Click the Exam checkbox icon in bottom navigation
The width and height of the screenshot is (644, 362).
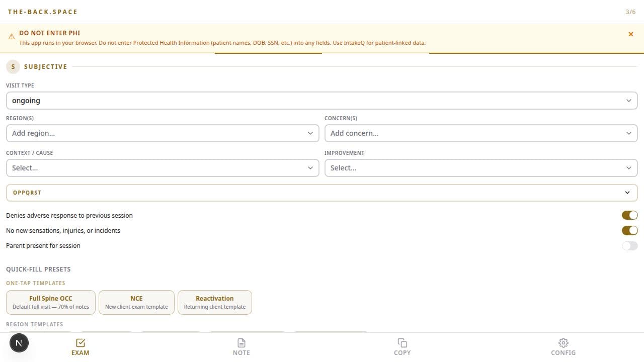pos(80,343)
